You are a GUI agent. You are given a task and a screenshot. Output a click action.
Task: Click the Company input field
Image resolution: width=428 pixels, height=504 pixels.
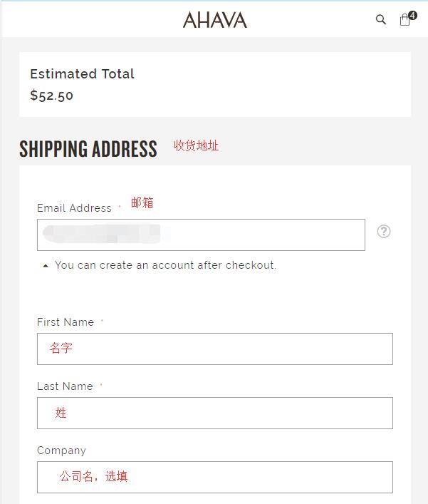215,477
